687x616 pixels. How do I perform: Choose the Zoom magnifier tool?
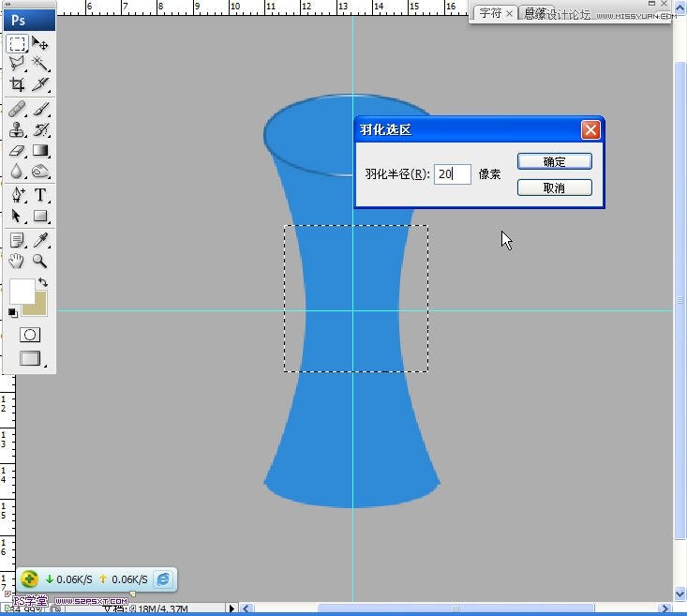coord(40,262)
